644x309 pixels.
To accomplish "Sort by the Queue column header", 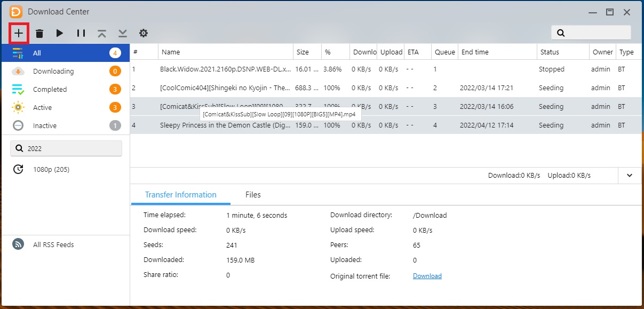I will (445, 52).
